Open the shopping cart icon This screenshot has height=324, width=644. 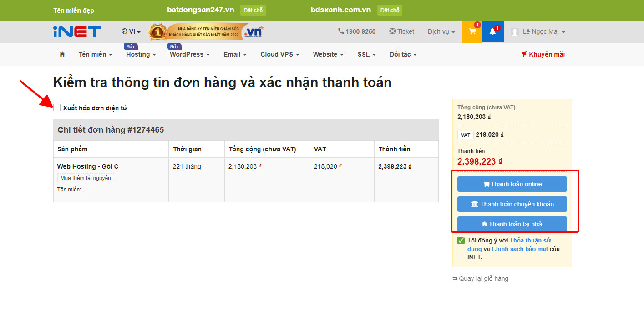click(472, 31)
